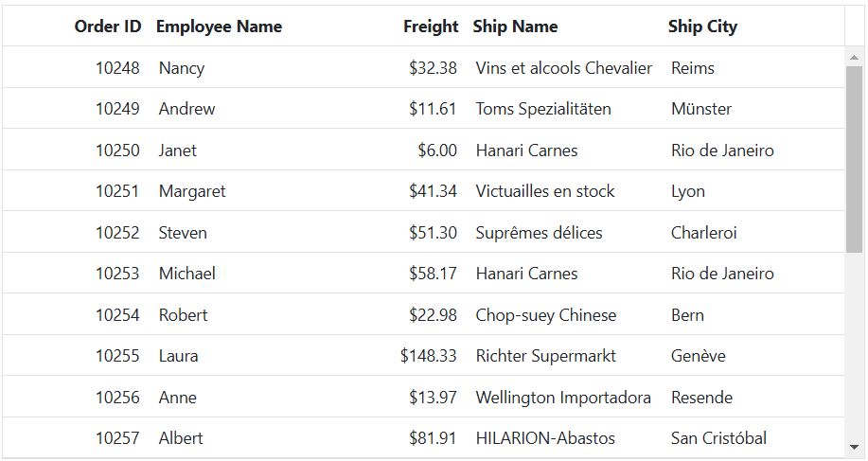The image size is (868, 461).
Task: Click the Ship City column header
Action: [x=702, y=27]
